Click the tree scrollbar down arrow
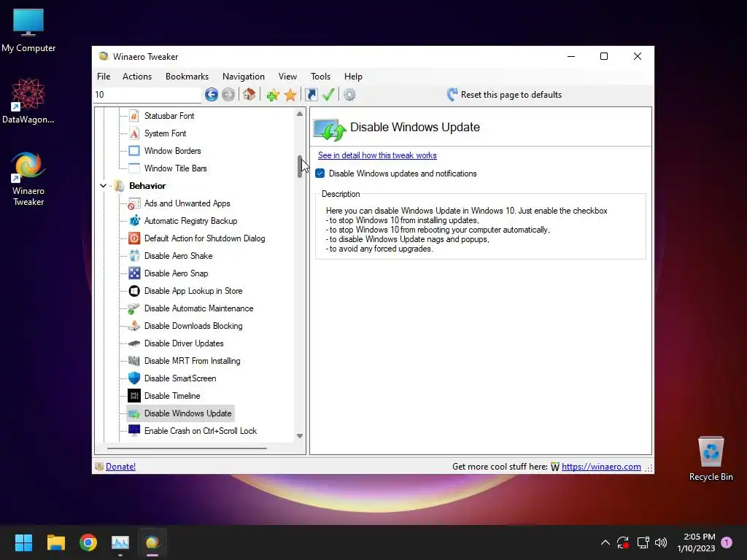Viewport: 747px width, 560px height. [x=300, y=436]
